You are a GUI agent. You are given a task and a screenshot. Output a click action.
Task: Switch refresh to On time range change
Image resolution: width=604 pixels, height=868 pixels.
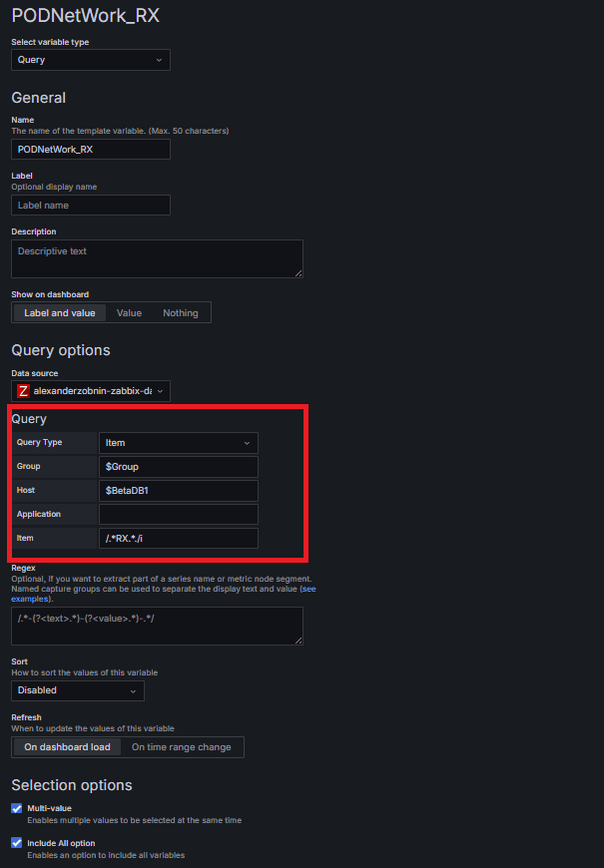click(181, 747)
